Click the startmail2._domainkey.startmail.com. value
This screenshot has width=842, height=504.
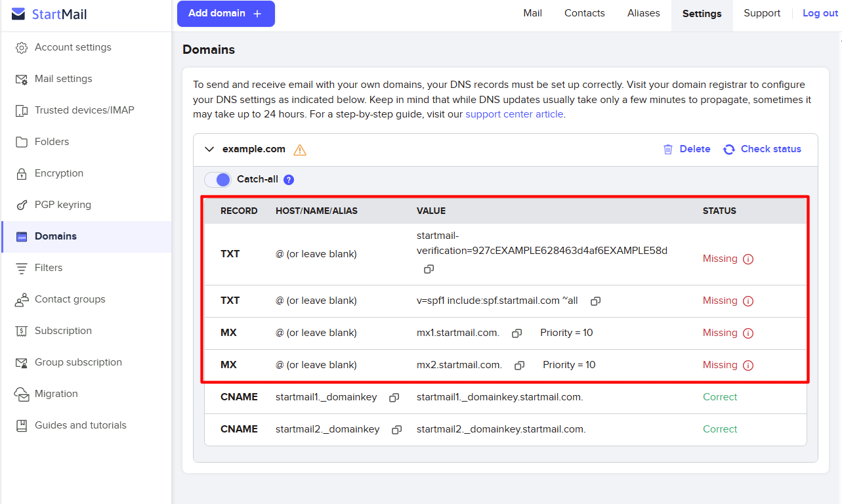501,429
